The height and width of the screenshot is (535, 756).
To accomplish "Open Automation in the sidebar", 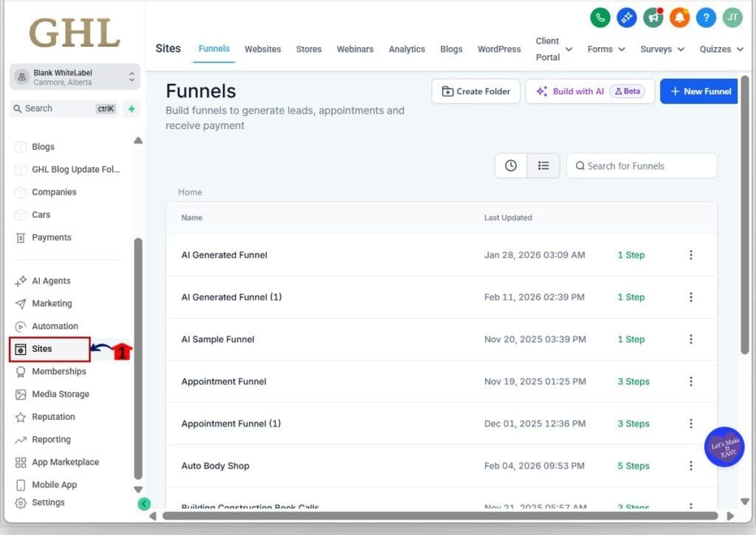I will pos(55,326).
